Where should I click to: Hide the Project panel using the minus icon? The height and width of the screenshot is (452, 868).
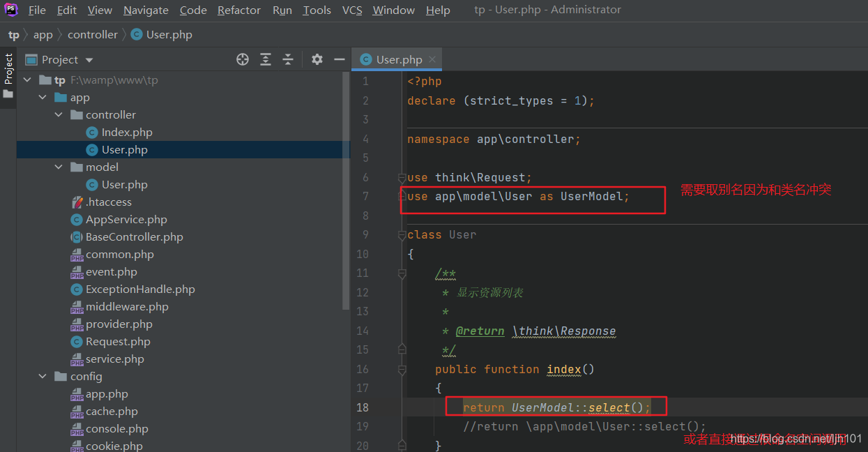click(x=340, y=59)
